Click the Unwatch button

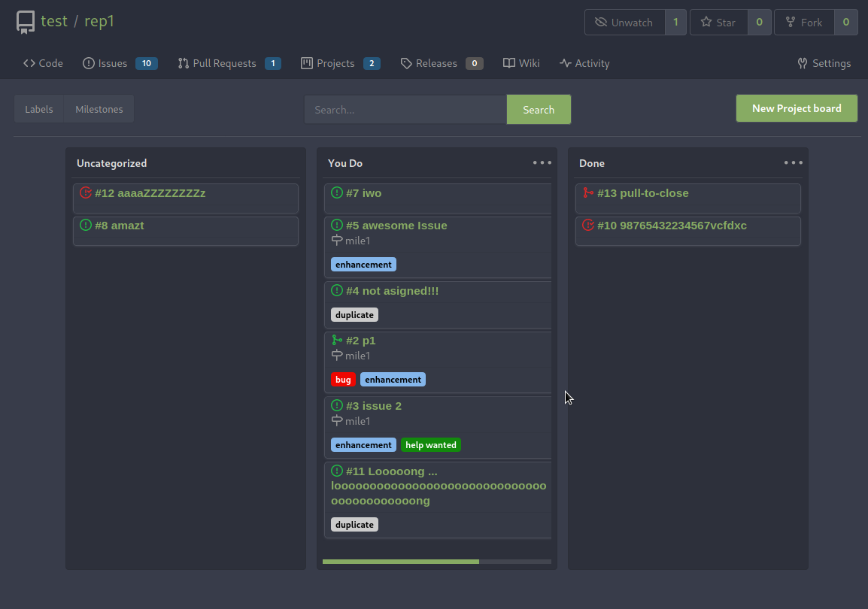click(x=624, y=22)
